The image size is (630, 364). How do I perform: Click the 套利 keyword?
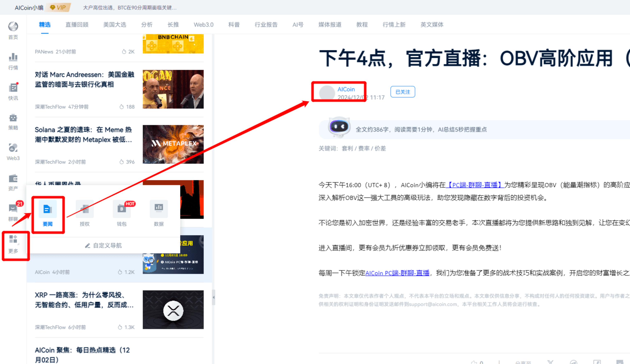click(x=347, y=148)
